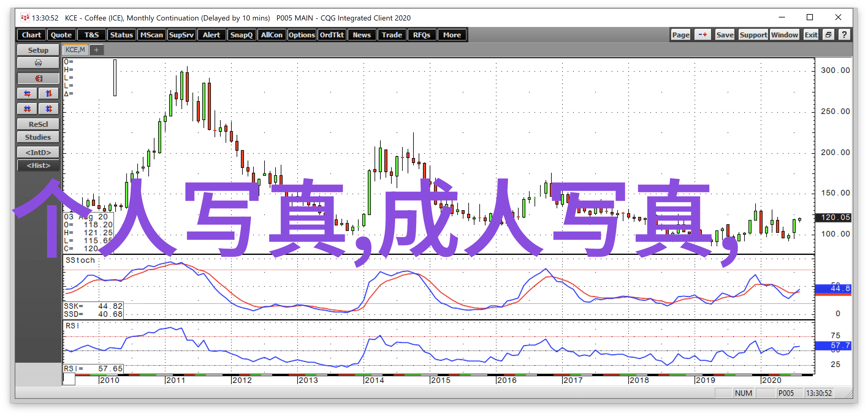The width and height of the screenshot is (868, 416).
Task: Click the minus-plus page navigation icon
Action: (x=702, y=35)
